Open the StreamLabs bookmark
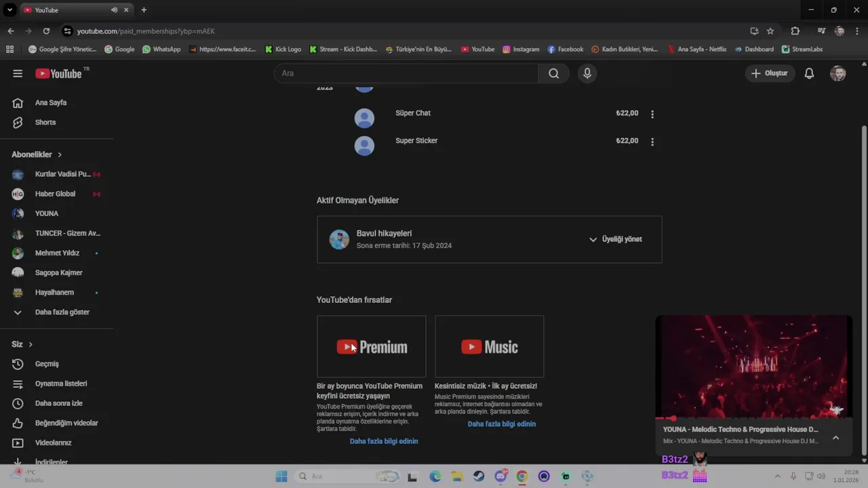Image resolution: width=868 pixels, height=488 pixels. click(802, 49)
